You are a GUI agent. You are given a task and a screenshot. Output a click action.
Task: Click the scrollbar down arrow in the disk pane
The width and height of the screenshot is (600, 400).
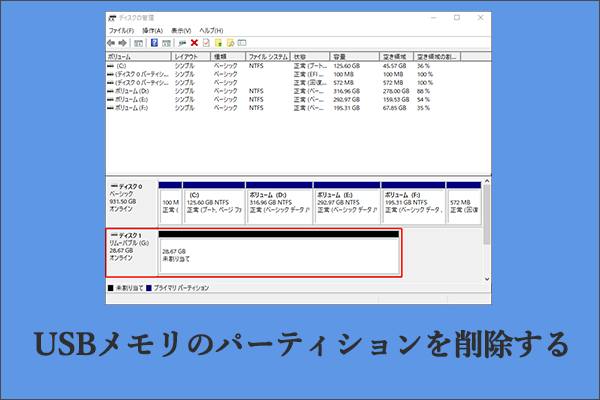[487, 279]
